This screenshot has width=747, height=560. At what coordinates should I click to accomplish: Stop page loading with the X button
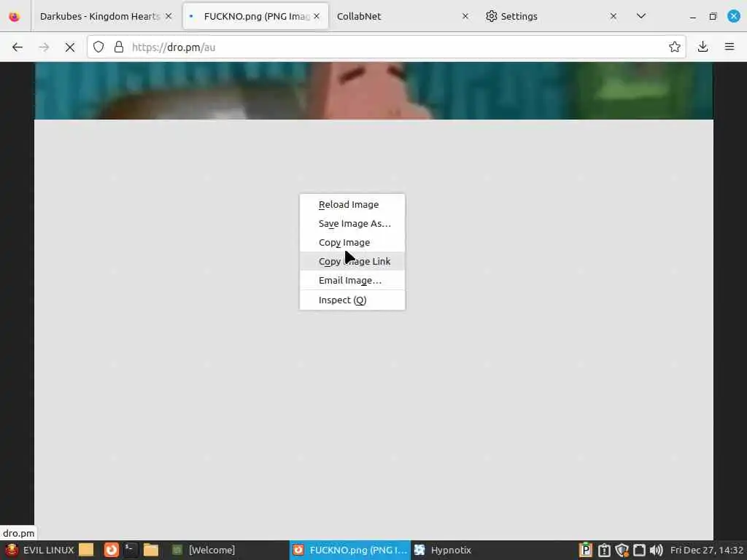coord(70,47)
